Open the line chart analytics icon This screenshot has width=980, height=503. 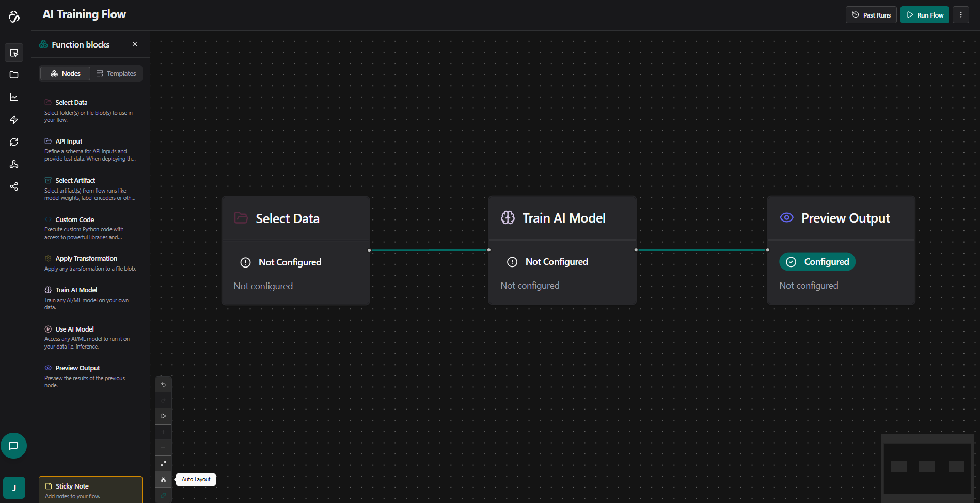pos(14,98)
